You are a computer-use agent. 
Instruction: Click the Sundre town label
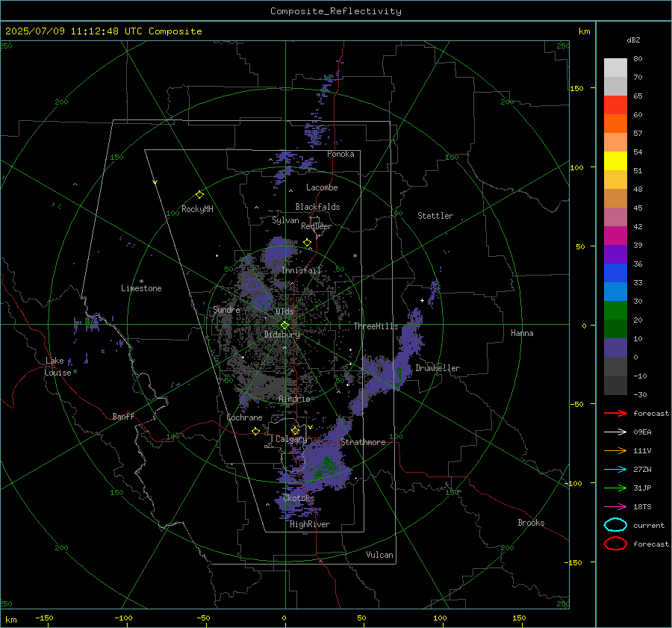pos(226,310)
